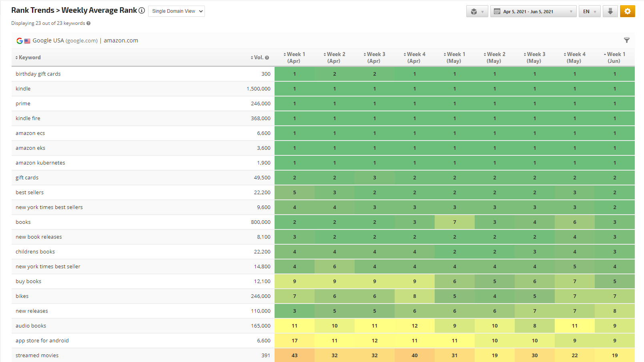The image size is (644, 362).
Task: Open the orange settings gear button
Action: [627, 11]
